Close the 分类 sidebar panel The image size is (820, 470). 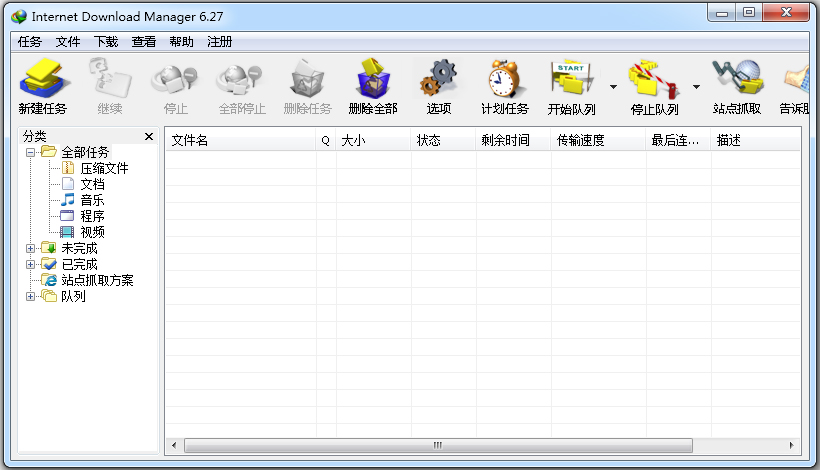click(149, 136)
